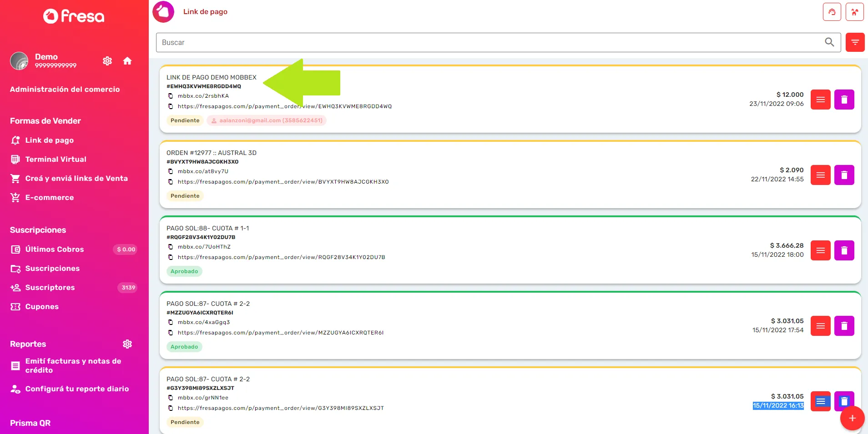Screen dimensions: 868x434
Task: Go to the home icon in the sidebar
Action: click(x=127, y=61)
